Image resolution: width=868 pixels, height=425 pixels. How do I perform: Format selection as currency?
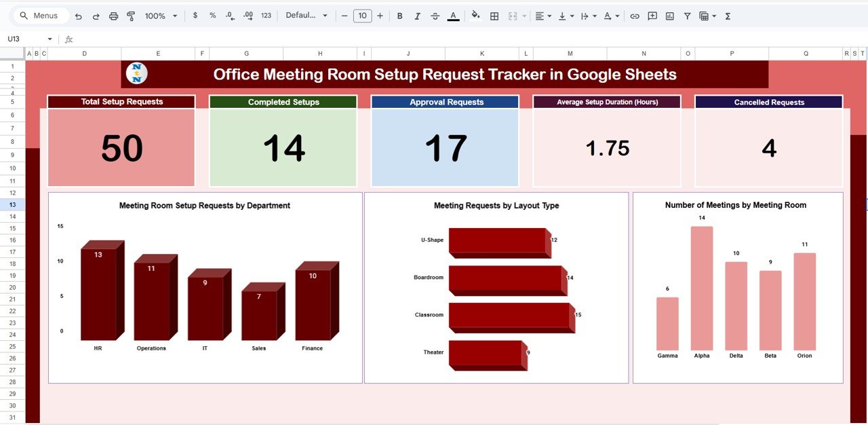coord(195,15)
